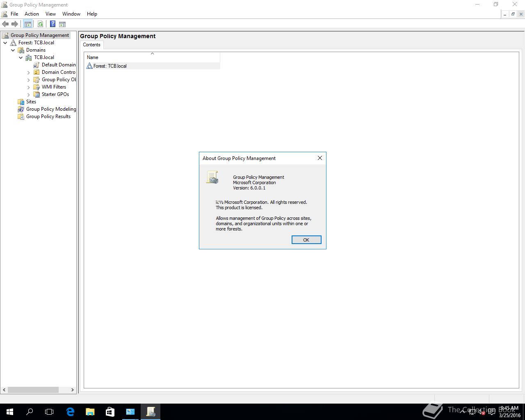Click the TCB.local domain icon in tree
The image size is (525, 420).
point(29,57)
